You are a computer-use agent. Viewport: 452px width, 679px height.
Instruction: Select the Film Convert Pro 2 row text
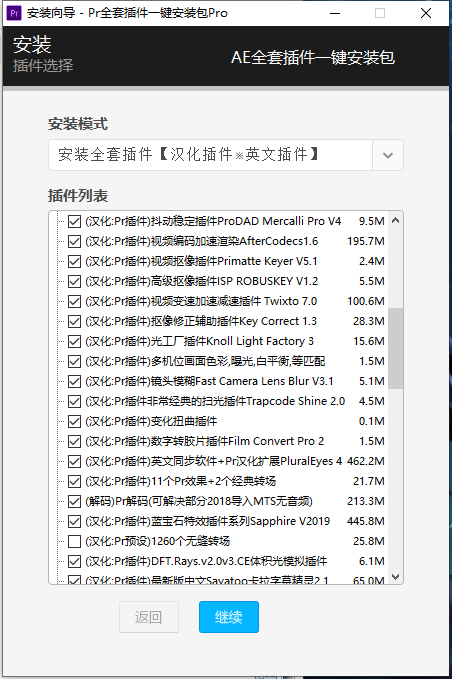pos(204,441)
